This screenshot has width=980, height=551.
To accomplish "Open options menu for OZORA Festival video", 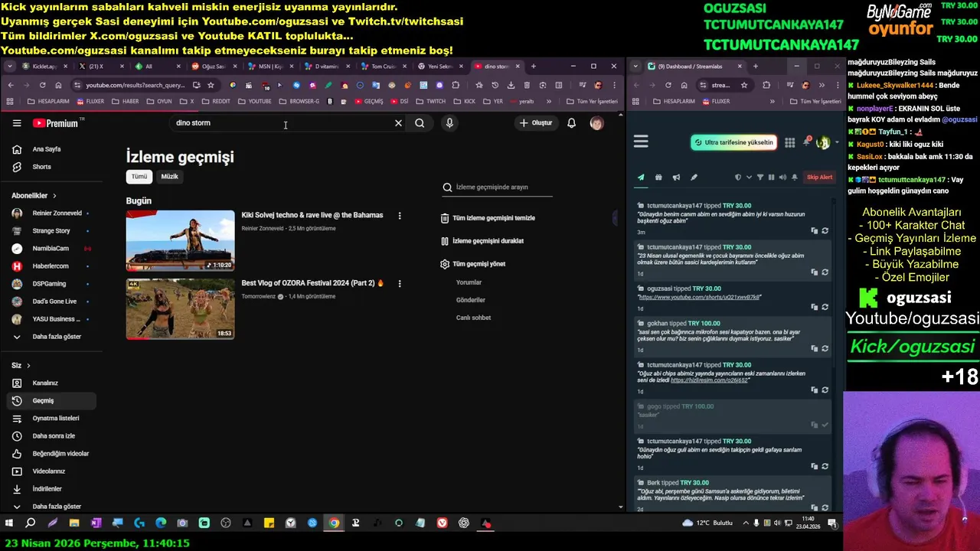I will tap(399, 284).
